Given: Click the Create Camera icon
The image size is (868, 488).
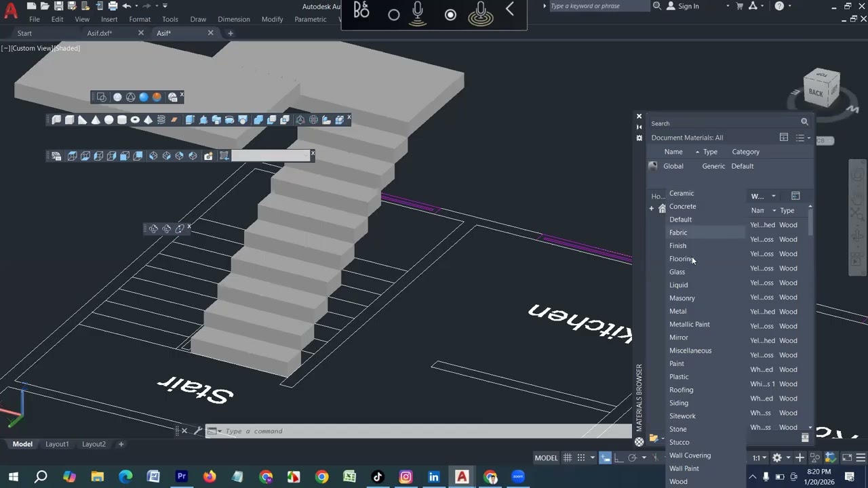Looking at the screenshot, I should pyautogui.click(x=208, y=156).
